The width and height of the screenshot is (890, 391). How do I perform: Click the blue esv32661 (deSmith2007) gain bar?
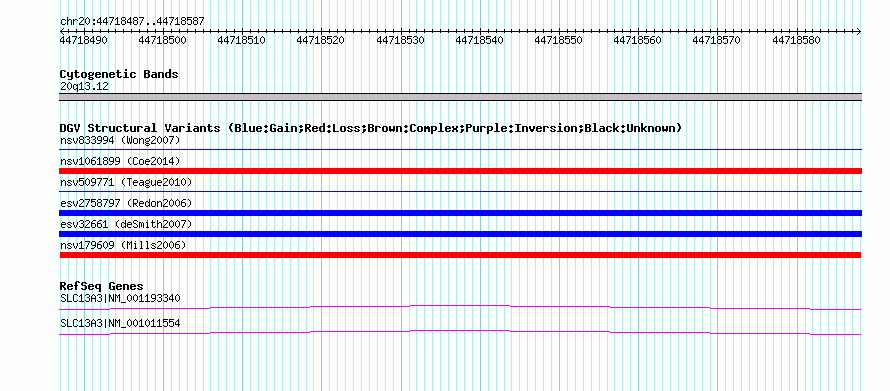coord(460,234)
